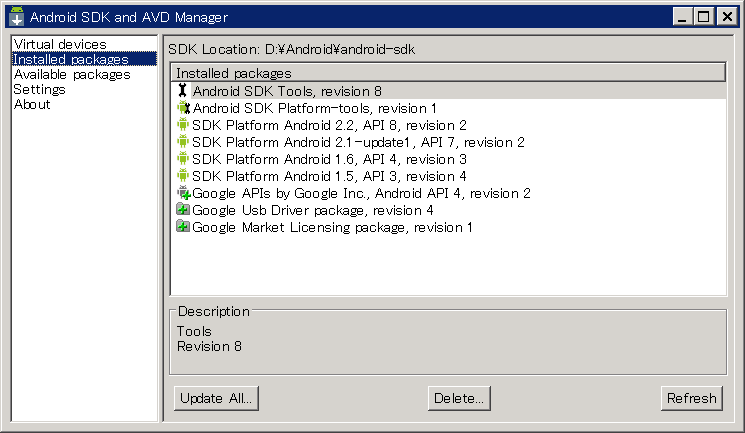
Task: Select 'Android SDK Tools, revision 8' row
Action: point(449,91)
